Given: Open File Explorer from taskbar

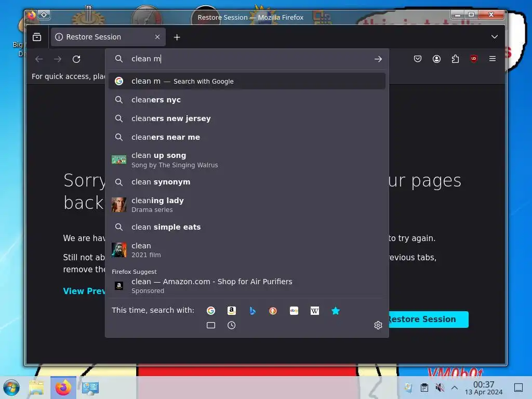Looking at the screenshot, I should 36,388.
